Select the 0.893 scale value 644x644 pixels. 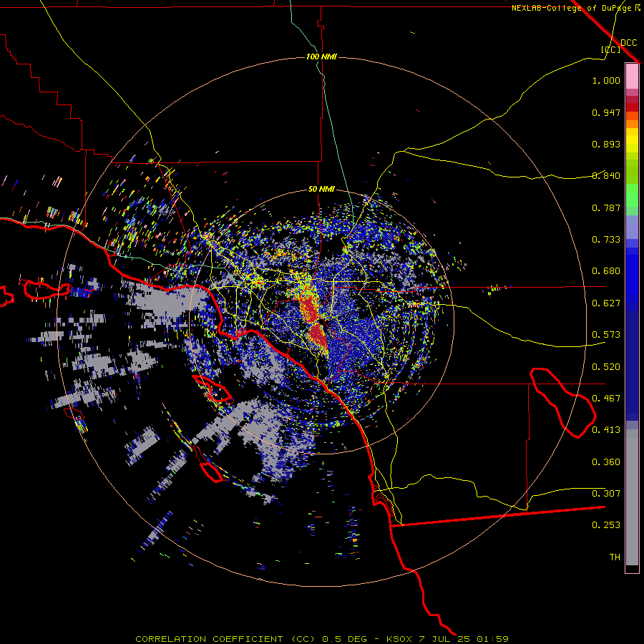606,144
